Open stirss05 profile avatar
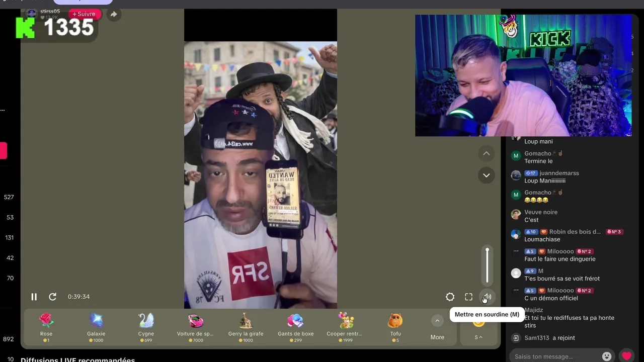The width and height of the screenshot is (644, 362). 31,14
